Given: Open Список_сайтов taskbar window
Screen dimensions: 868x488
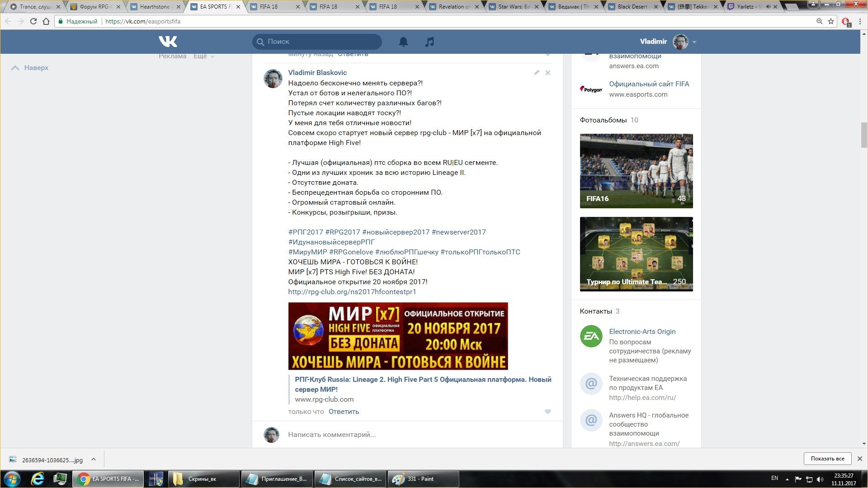Looking at the screenshot, I should (350, 479).
